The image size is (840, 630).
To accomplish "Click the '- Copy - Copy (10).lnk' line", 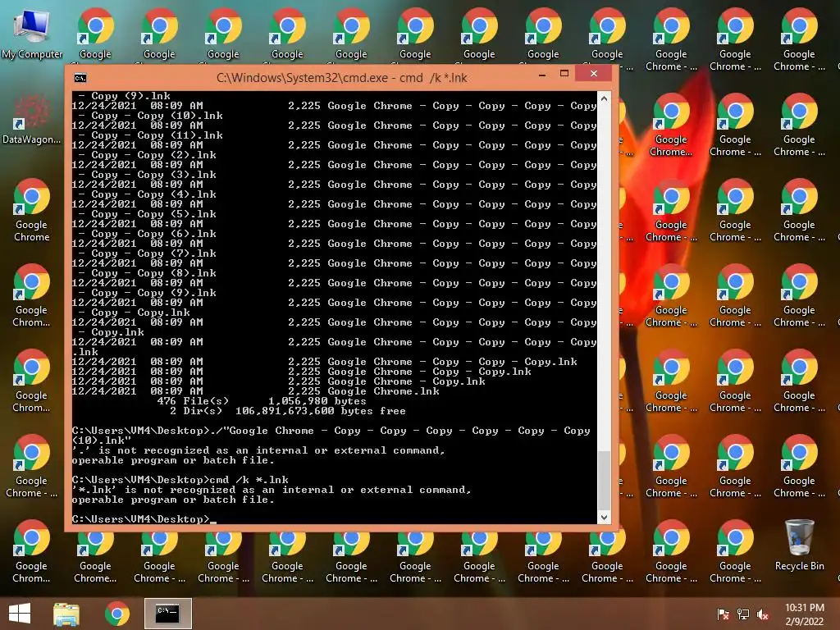I will (x=151, y=116).
